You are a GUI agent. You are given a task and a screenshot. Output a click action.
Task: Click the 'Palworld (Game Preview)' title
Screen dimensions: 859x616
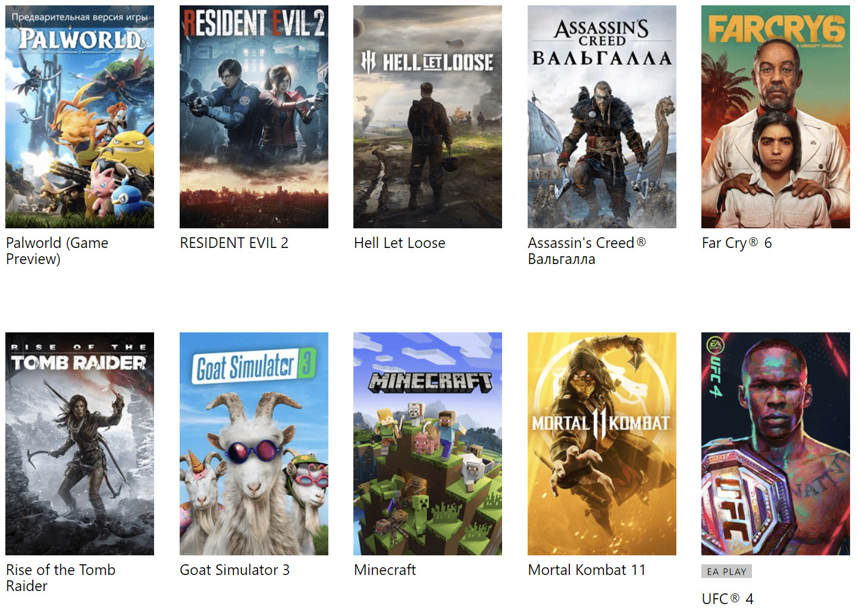57,251
